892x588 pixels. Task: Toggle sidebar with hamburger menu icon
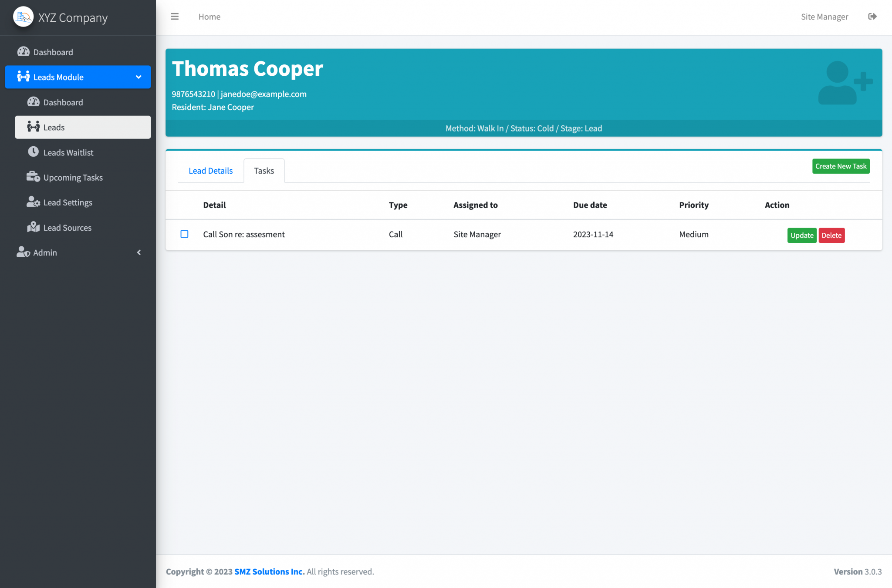click(175, 17)
